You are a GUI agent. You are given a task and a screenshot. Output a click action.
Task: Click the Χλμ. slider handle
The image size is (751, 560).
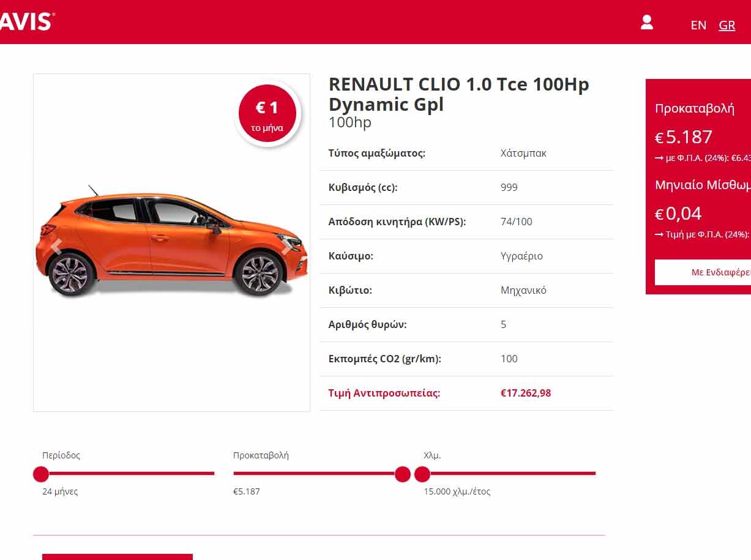(422, 474)
